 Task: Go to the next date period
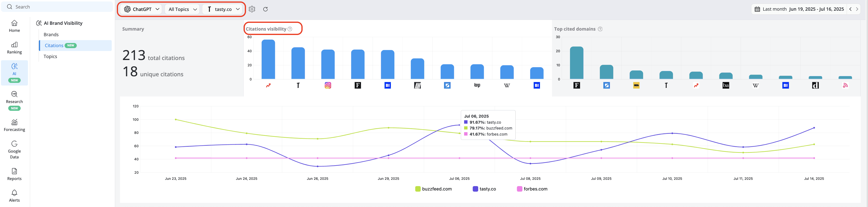click(857, 9)
